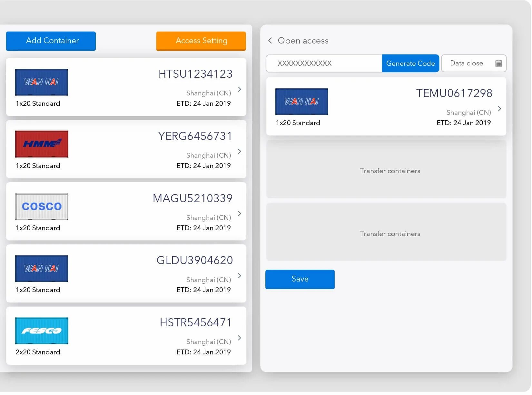The width and height of the screenshot is (532, 395).
Task: Click the Add Container button
Action: click(51, 41)
